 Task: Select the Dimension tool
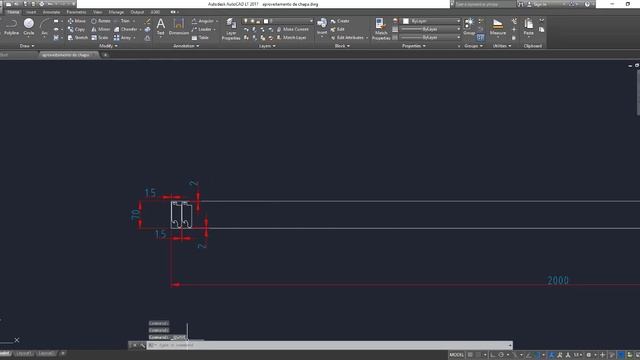coord(179,27)
